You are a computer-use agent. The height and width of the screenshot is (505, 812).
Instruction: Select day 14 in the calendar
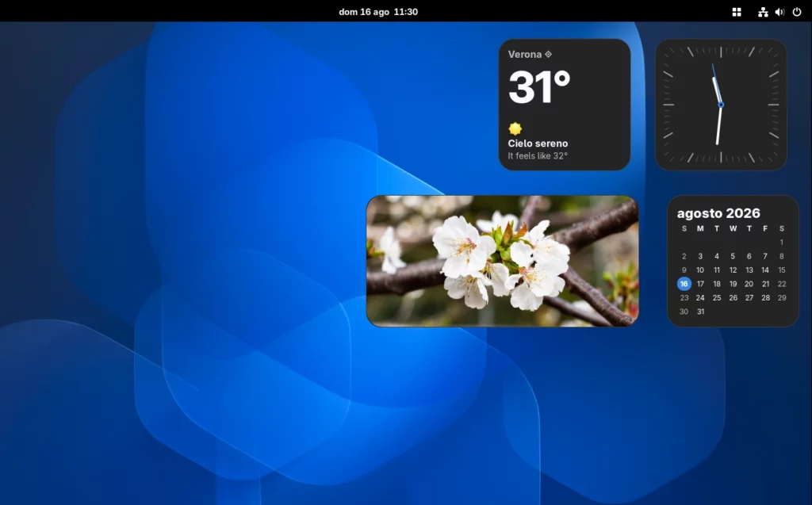click(765, 270)
